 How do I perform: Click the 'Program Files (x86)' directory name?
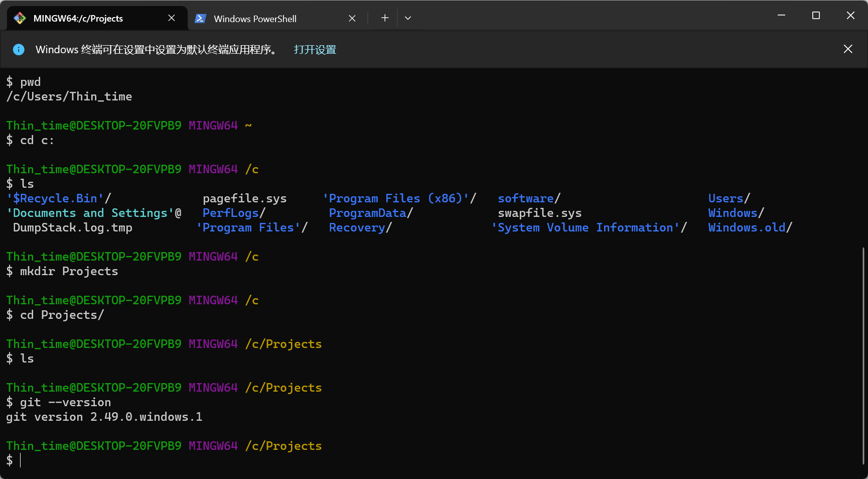click(x=399, y=199)
